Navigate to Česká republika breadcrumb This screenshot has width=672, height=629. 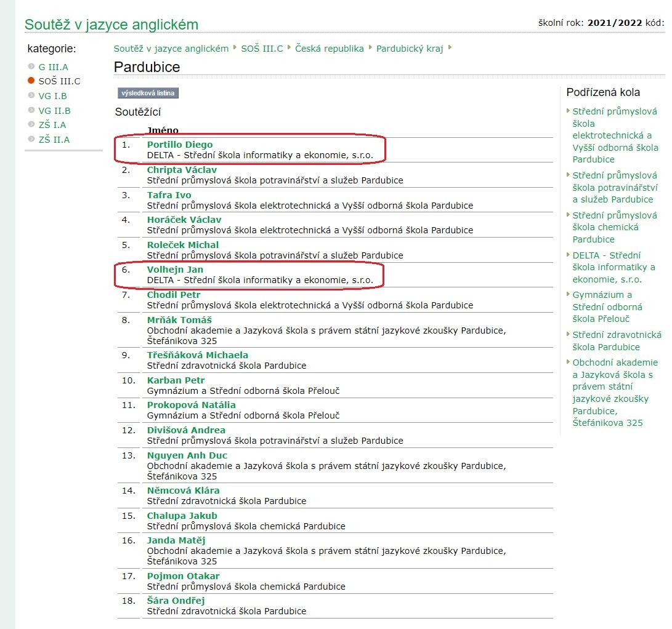pos(329,49)
